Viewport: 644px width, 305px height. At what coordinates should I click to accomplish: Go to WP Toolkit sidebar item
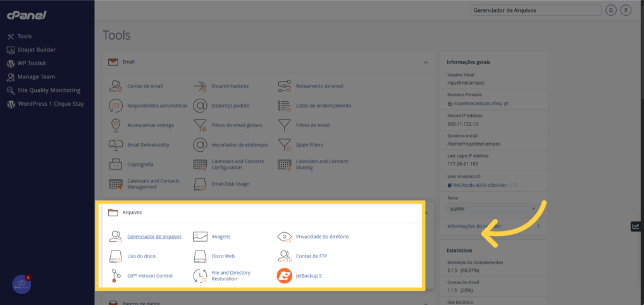27,63
